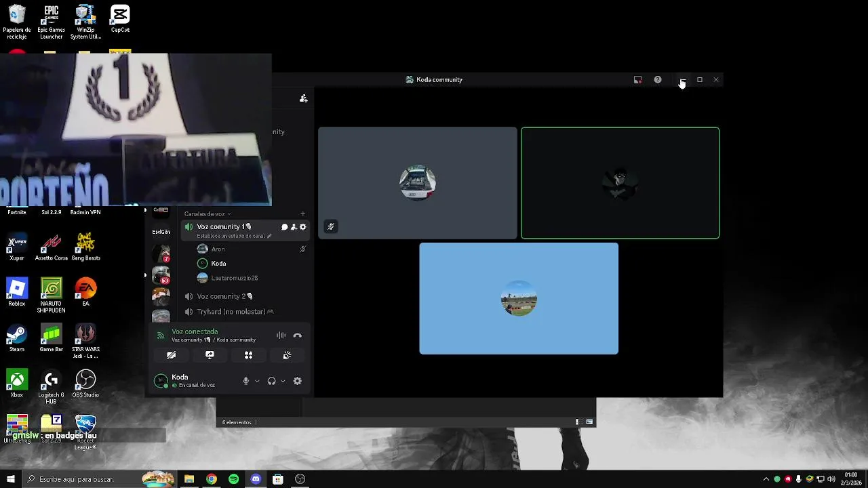Image resolution: width=868 pixels, height=488 pixels.
Task: Open Discord from taskbar
Action: [x=256, y=479]
